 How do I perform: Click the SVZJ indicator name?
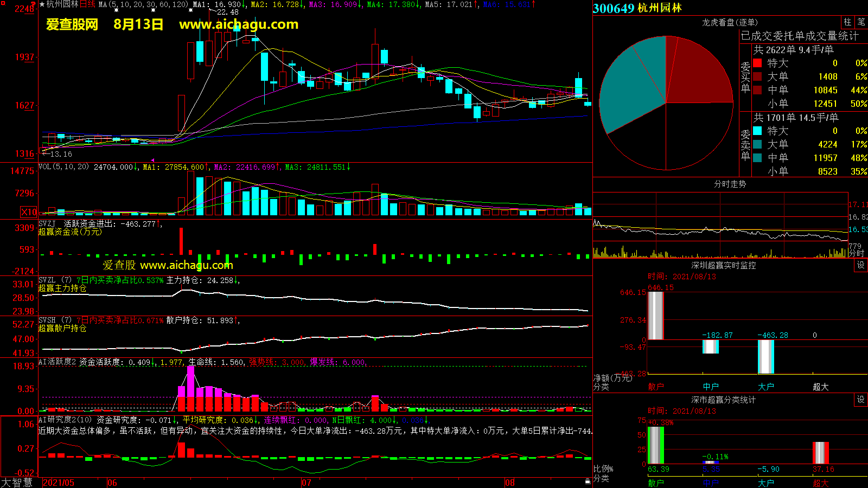click(47, 223)
